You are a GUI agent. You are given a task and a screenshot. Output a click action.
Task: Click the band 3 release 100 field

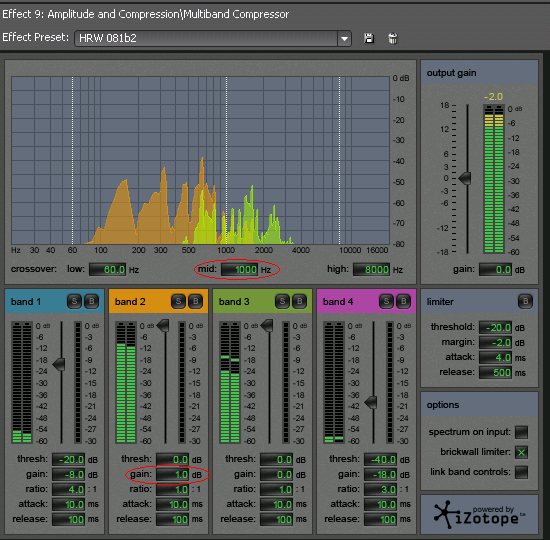pos(276,519)
